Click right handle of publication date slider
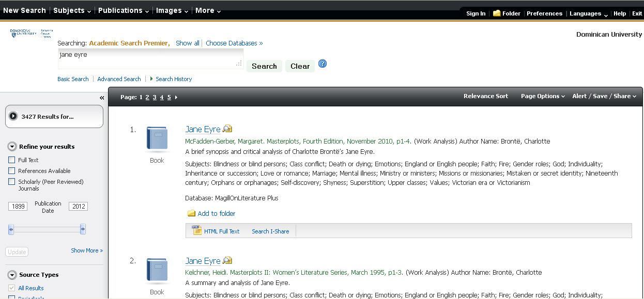Image resolution: width=644 pixels, height=299 pixels. tap(83, 229)
